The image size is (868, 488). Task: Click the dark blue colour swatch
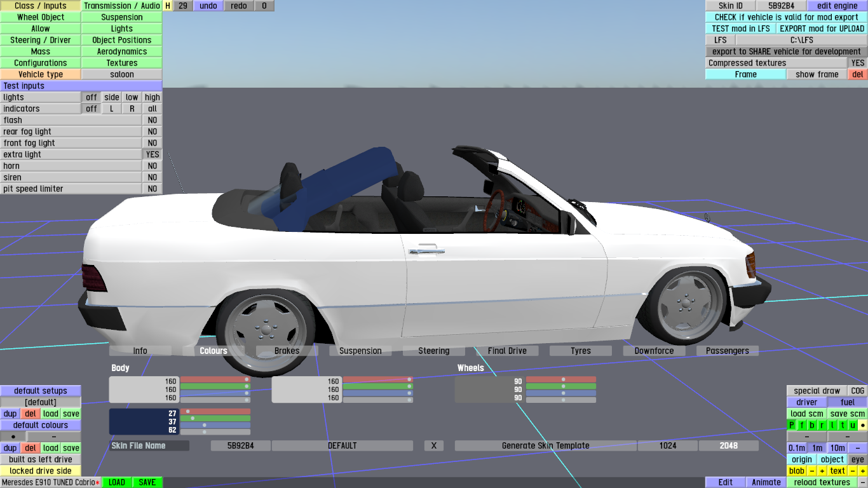coord(144,422)
